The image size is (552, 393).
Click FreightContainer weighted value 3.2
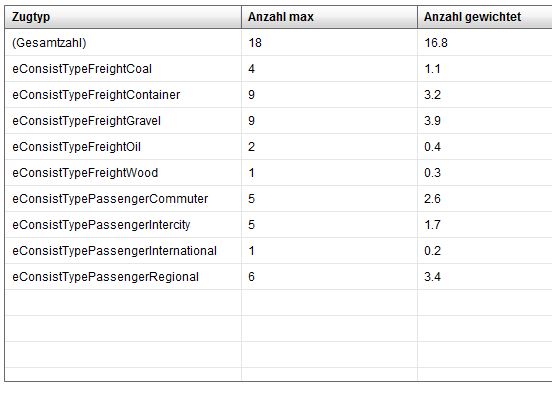(x=432, y=95)
